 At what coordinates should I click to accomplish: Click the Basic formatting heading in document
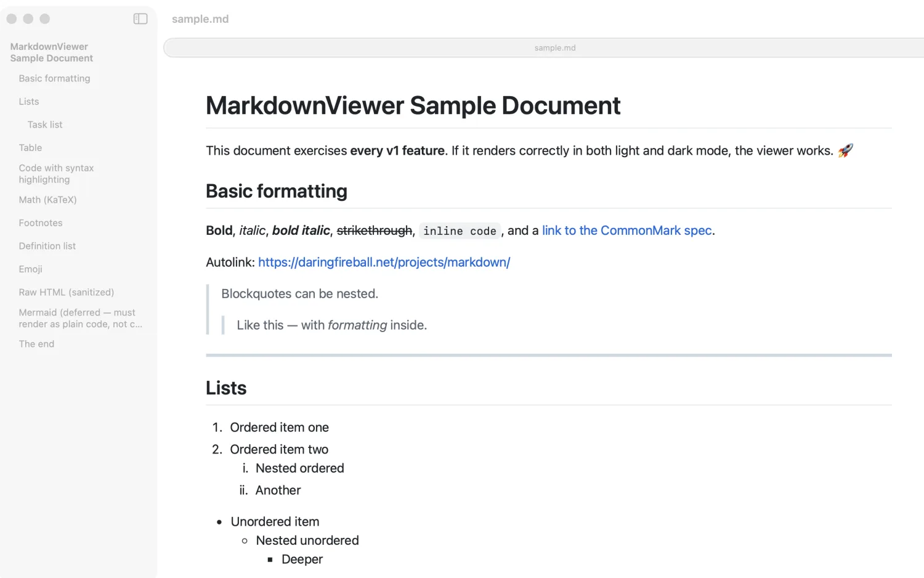tap(277, 191)
